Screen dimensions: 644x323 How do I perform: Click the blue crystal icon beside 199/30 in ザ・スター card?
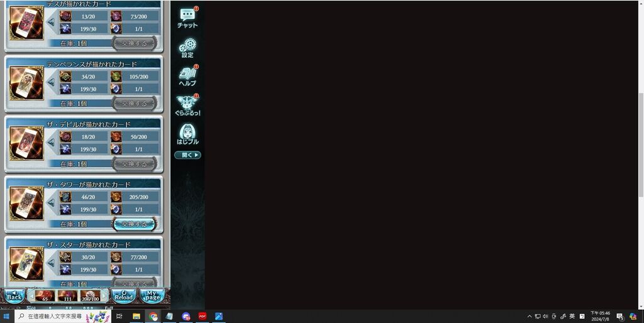click(65, 269)
